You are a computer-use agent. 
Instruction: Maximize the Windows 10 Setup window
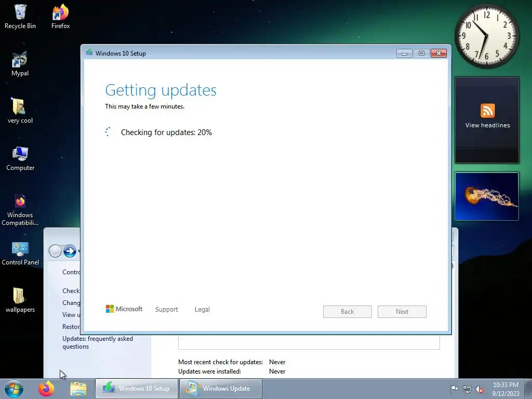(x=421, y=54)
